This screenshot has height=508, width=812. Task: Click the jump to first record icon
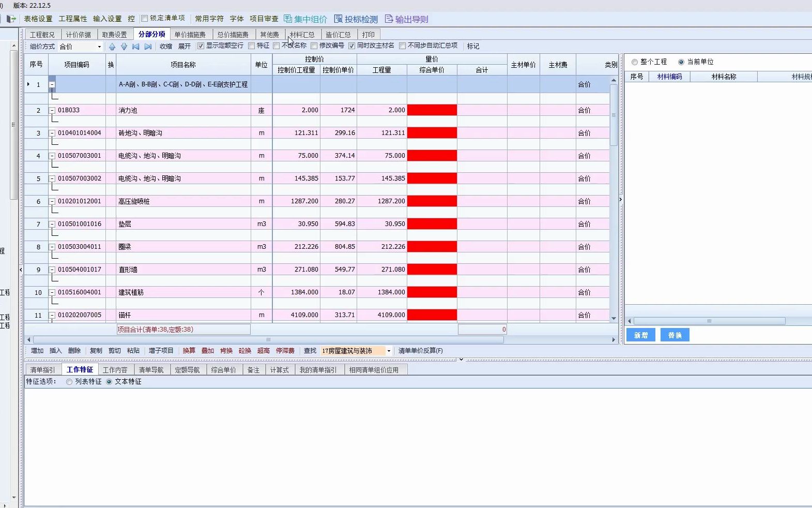[x=136, y=47]
